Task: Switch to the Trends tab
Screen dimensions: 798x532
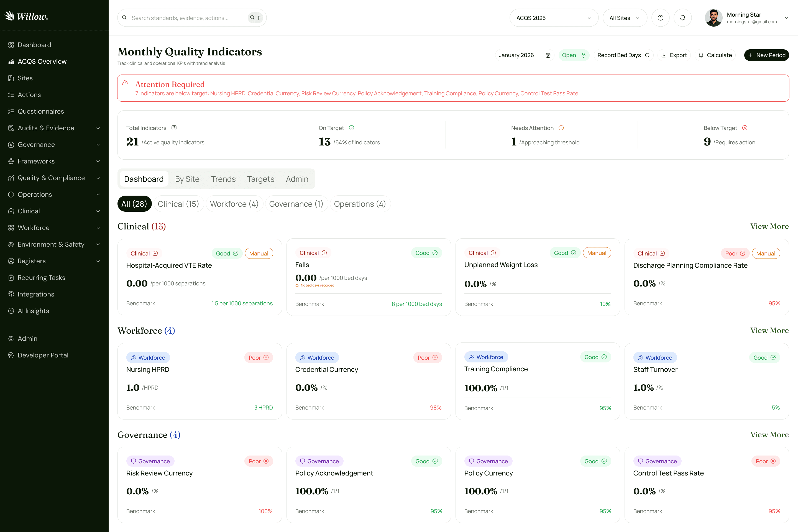Action: tap(223, 179)
